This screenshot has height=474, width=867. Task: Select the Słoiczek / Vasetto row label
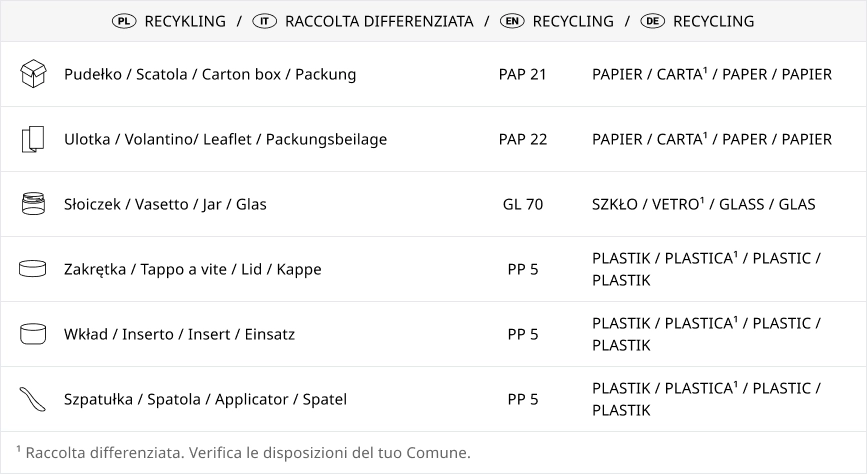[x=165, y=204]
